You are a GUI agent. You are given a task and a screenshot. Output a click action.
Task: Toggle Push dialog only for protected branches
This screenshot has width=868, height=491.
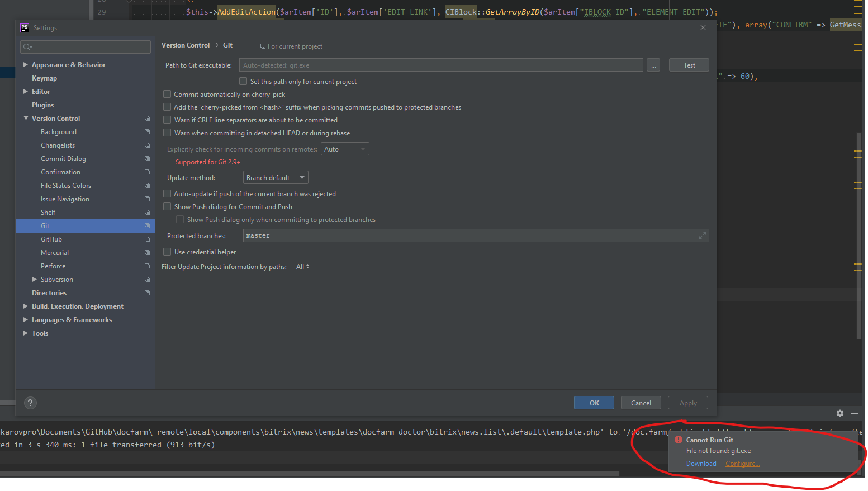coord(180,220)
